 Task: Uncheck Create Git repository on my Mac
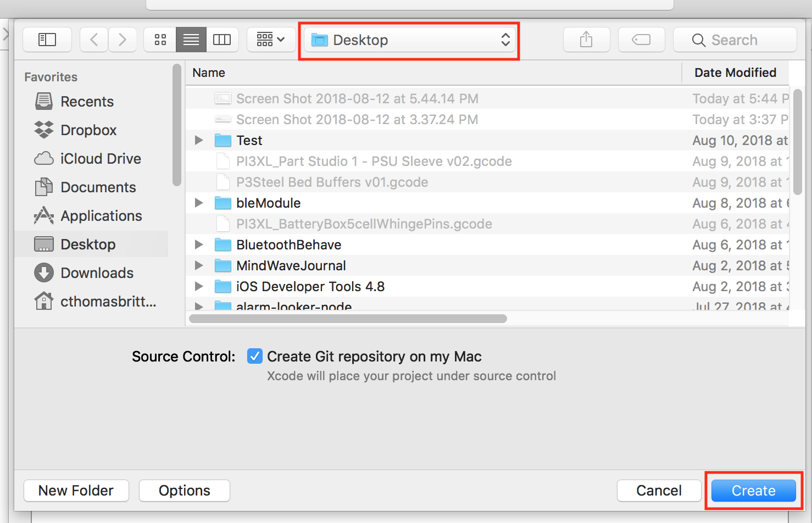pyautogui.click(x=254, y=356)
